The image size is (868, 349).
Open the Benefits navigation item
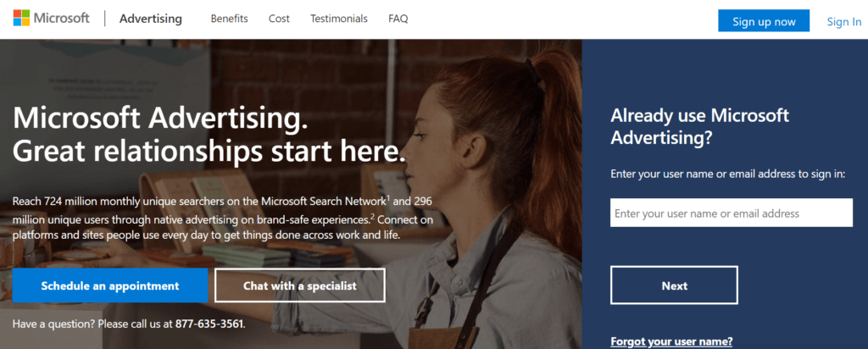[x=229, y=19]
